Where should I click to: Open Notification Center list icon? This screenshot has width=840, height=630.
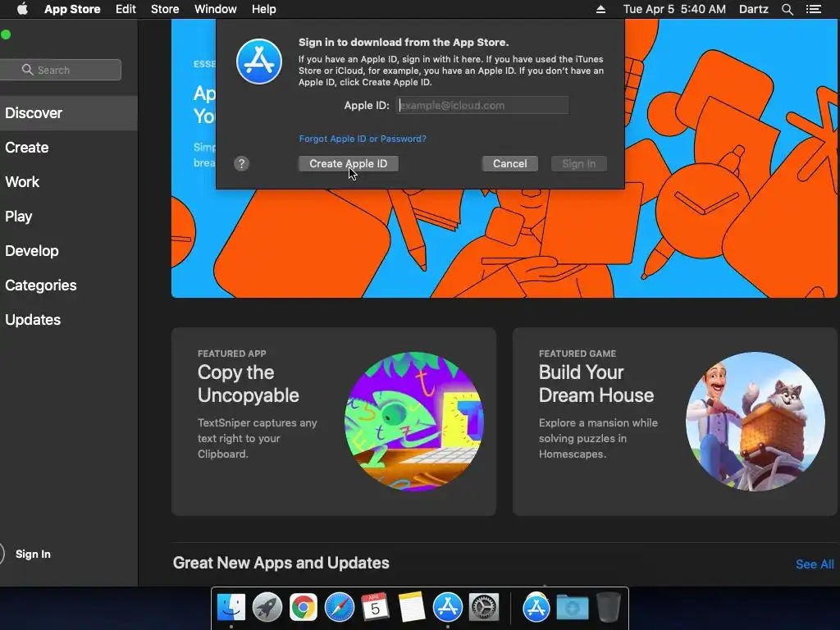pyautogui.click(x=813, y=9)
